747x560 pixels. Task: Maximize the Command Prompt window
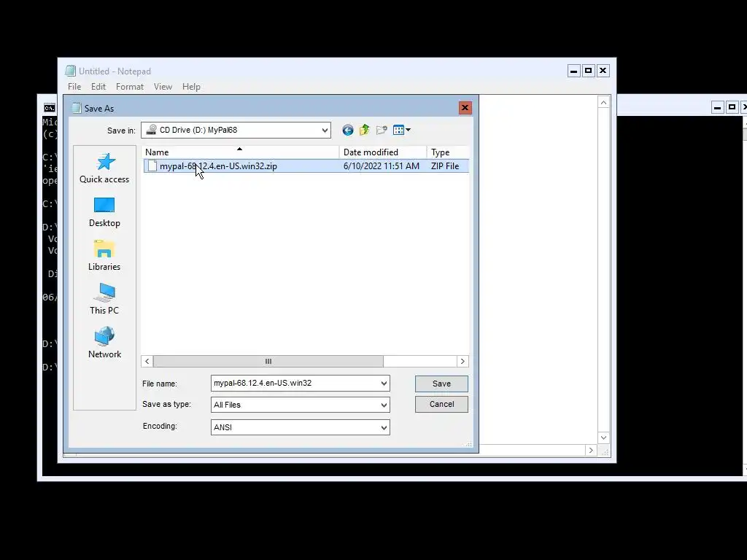pyautogui.click(x=732, y=107)
